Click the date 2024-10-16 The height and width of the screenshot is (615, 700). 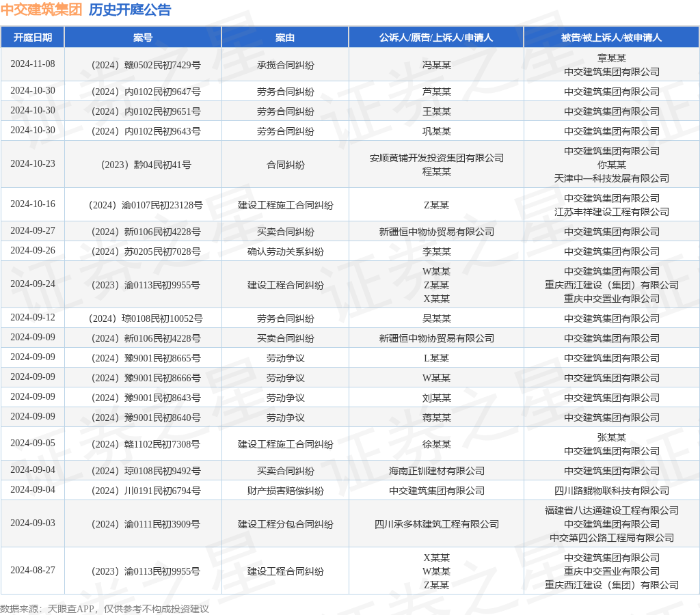[33, 204]
